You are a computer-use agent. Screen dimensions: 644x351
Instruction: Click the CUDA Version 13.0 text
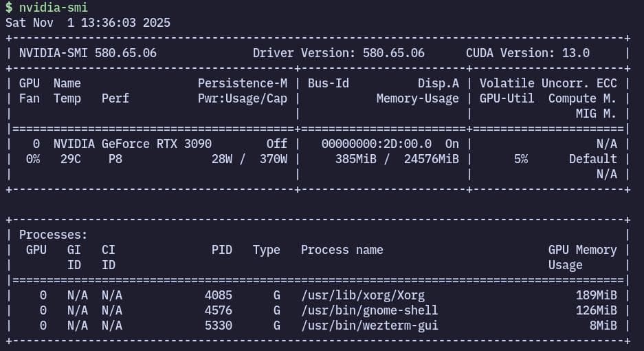pos(527,53)
